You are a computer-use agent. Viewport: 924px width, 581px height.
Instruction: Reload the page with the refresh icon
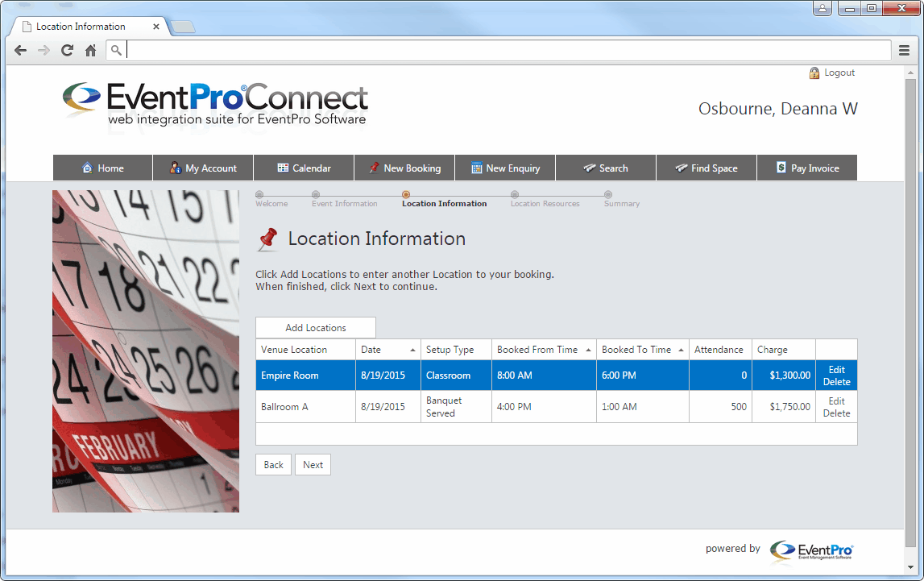tap(67, 51)
